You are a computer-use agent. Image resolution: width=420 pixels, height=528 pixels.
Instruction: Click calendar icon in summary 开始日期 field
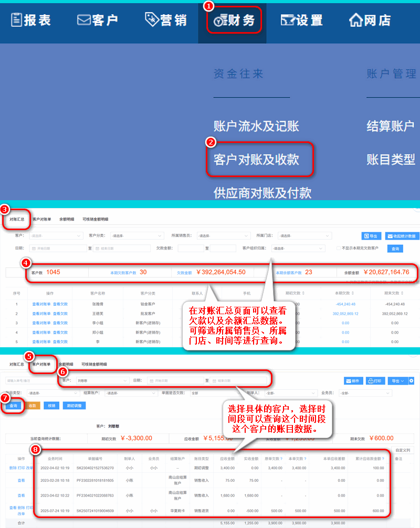(x=34, y=249)
